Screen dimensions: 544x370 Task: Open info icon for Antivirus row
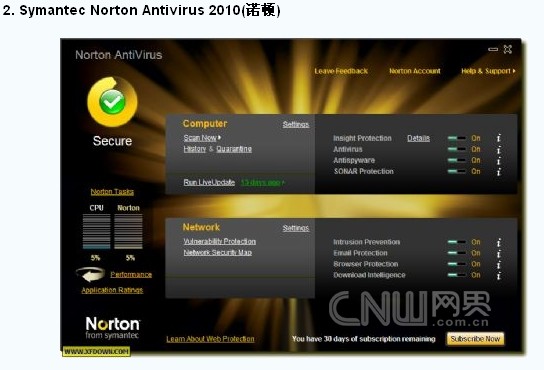tap(499, 149)
